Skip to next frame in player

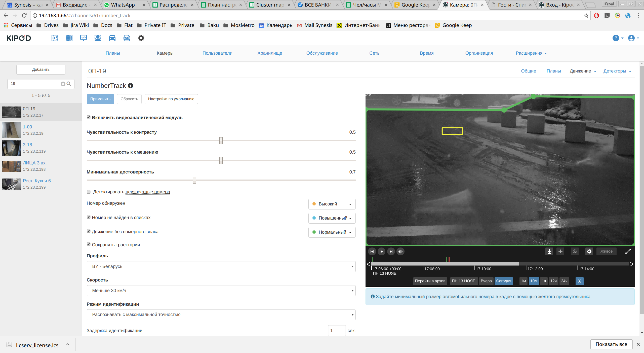pos(391,251)
